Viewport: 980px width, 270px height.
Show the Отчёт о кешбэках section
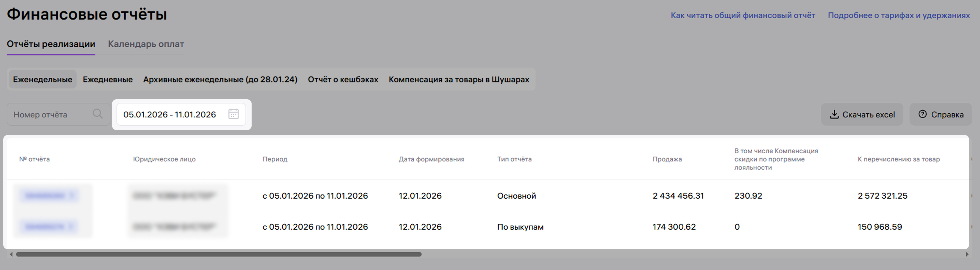(343, 80)
